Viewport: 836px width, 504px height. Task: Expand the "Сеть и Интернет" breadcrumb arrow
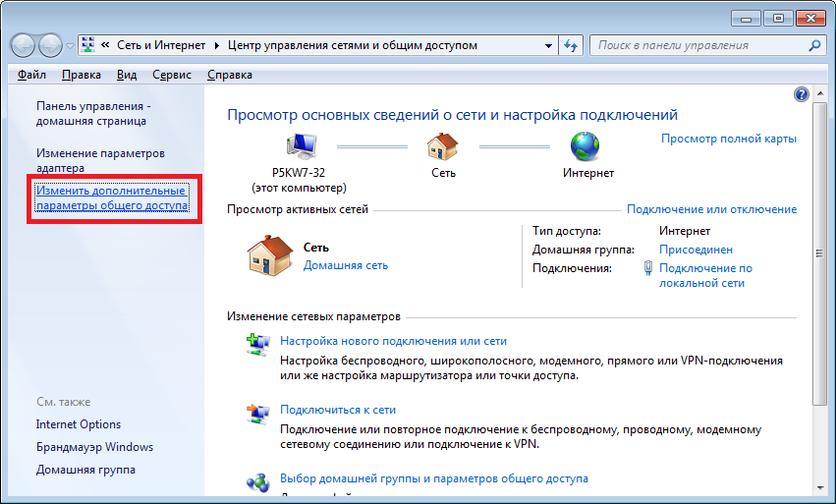coord(216,45)
